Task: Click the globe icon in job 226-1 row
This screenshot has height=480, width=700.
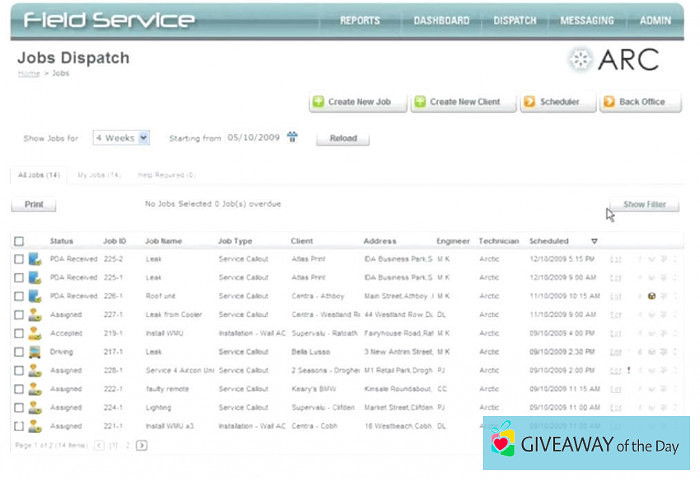Action: (651, 296)
